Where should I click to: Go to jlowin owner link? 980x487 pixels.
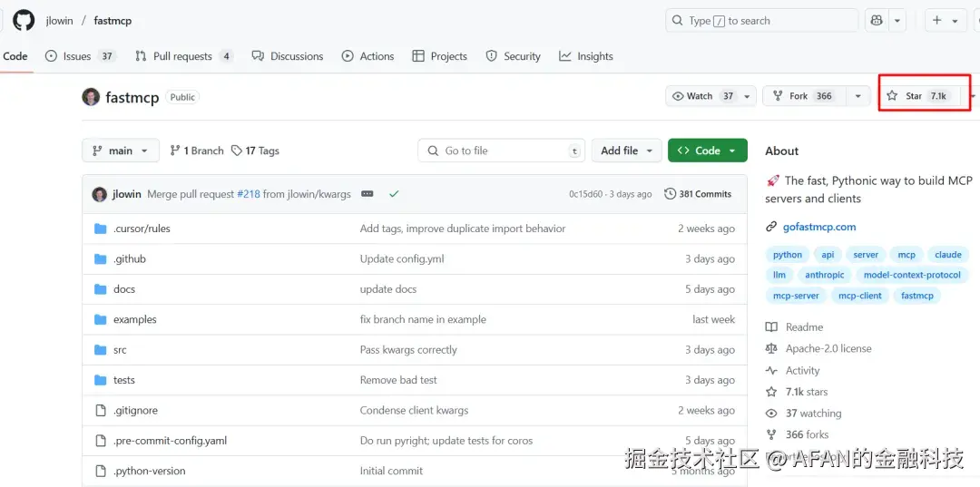59,21
